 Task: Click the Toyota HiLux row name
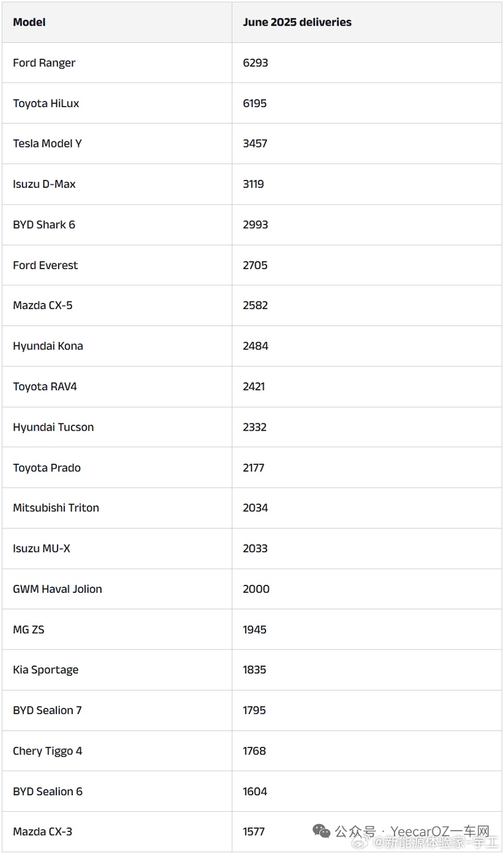pos(46,103)
